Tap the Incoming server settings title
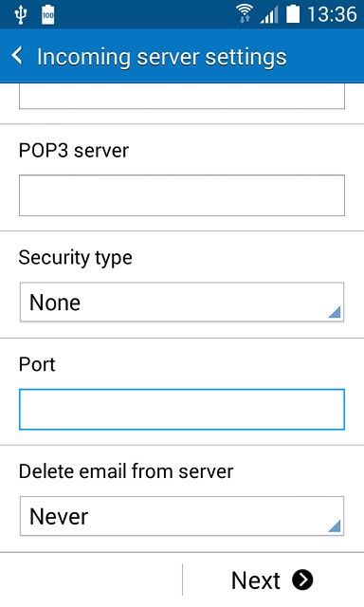The image size is (364, 607). 162,57
